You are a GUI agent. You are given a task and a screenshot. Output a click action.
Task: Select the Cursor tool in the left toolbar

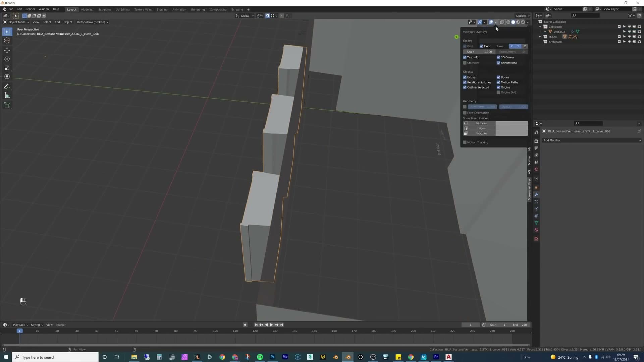(x=7, y=41)
